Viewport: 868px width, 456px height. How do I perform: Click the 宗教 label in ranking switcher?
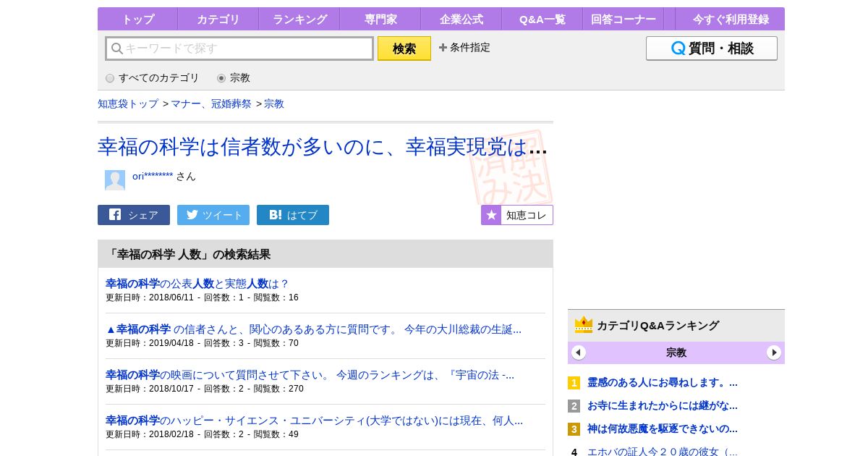pos(676,352)
